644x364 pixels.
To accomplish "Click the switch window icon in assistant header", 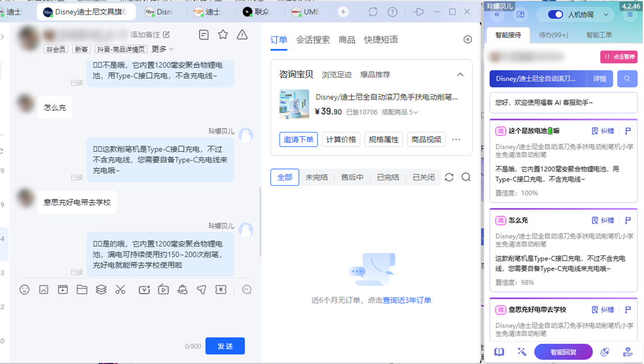I will tap(521, 15).
